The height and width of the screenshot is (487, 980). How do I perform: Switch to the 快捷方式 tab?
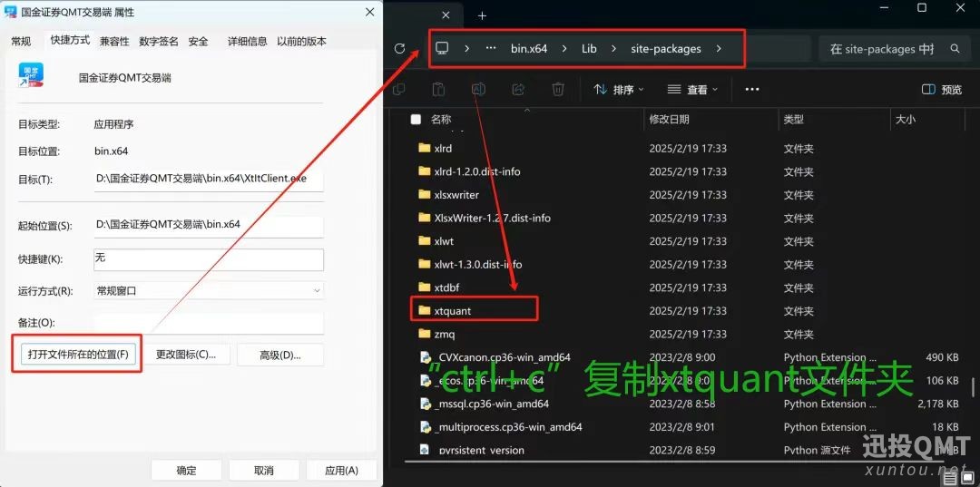pos(70,40)
